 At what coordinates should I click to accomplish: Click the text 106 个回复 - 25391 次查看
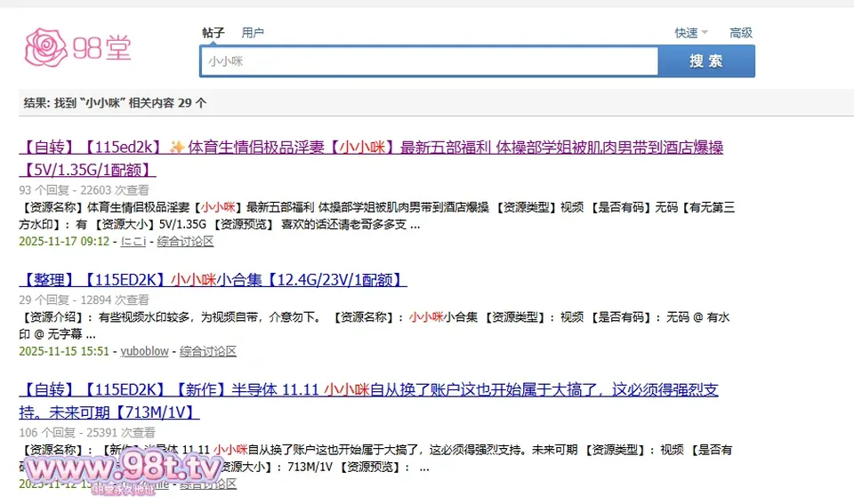[x=87, y=433]
